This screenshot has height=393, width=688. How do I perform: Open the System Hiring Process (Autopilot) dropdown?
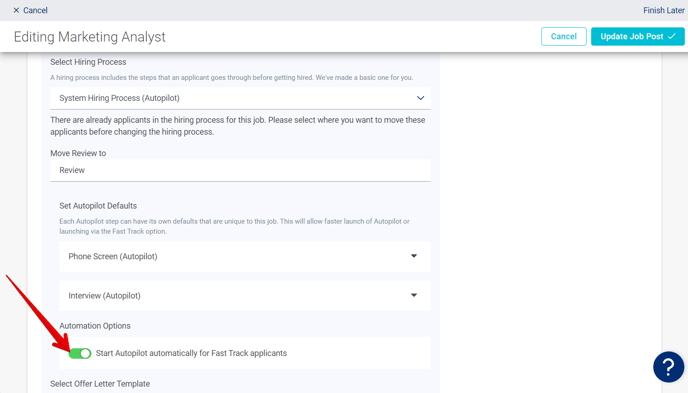coord(240,98)
